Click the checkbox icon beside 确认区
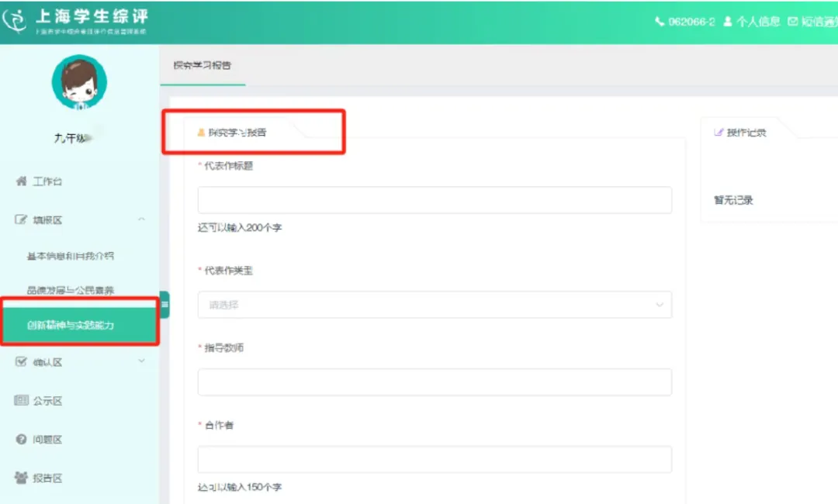Viewport: 838px width, 504px height. [x=21, y=361]
